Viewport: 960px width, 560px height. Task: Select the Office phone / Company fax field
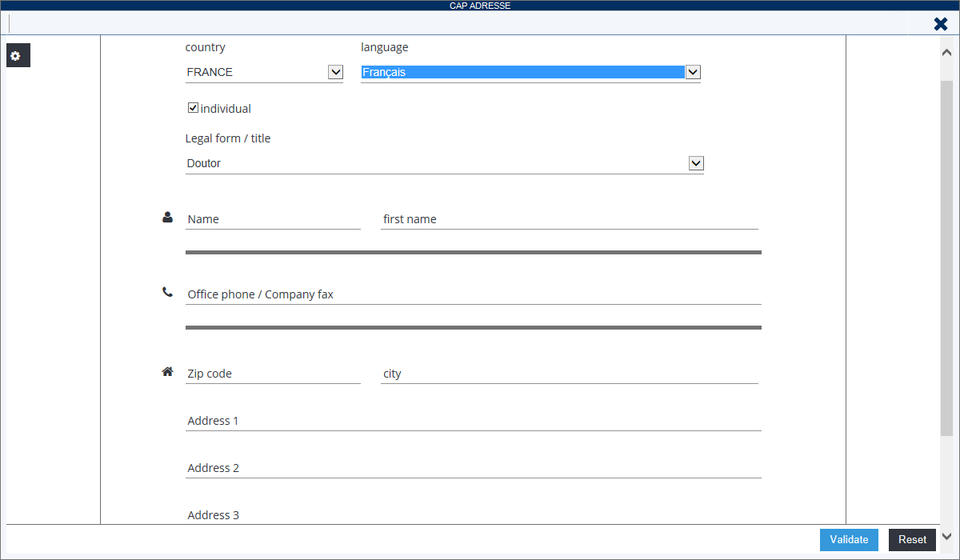pos(472,294)
